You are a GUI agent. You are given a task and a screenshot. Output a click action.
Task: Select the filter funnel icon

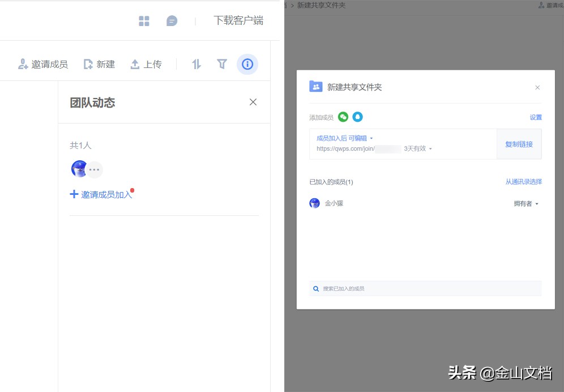pyautogui.click(x=222, y=64)
